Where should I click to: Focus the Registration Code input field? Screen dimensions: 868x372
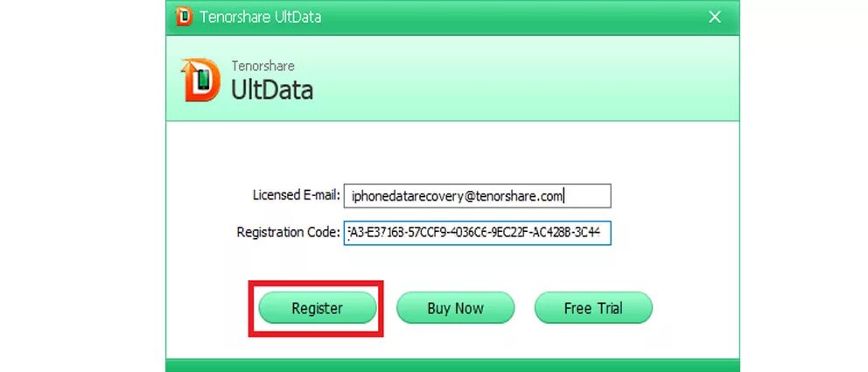pos(477,233)
